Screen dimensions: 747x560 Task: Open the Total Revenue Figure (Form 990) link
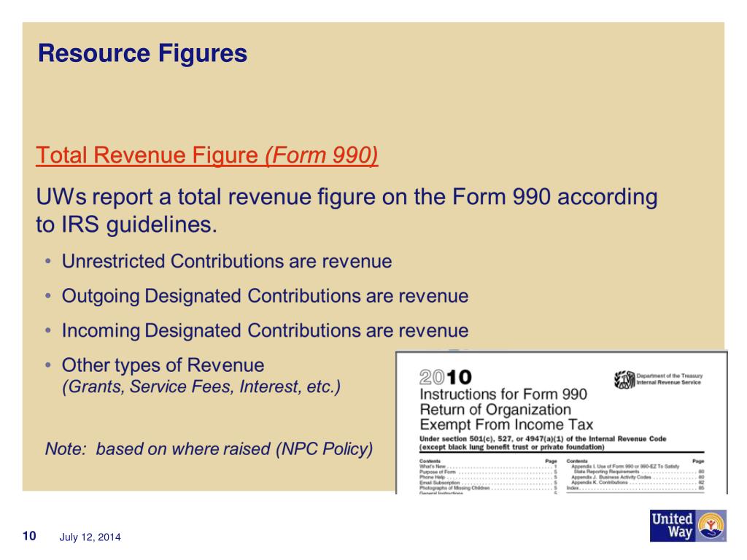click(x=206, y=155)
